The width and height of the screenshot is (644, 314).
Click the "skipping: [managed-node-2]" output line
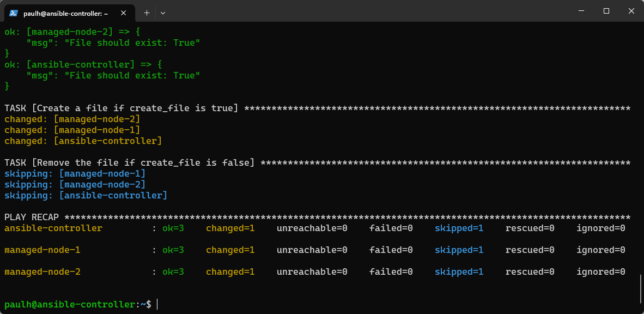pos(75,185)
